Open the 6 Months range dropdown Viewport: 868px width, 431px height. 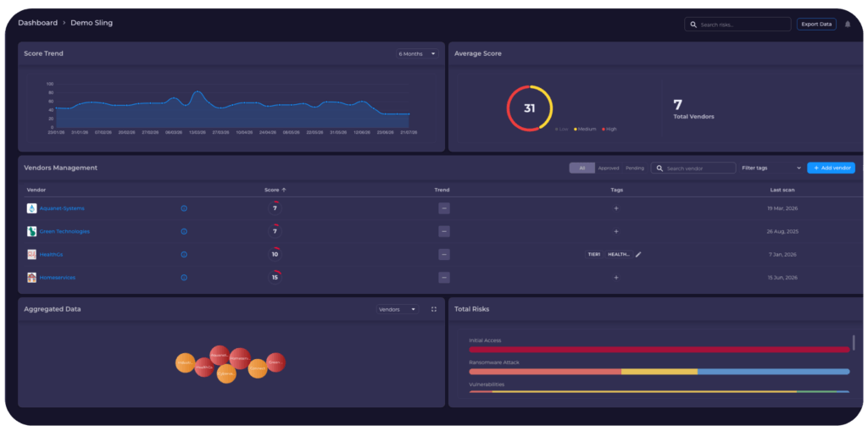click(x=417, y=53)
